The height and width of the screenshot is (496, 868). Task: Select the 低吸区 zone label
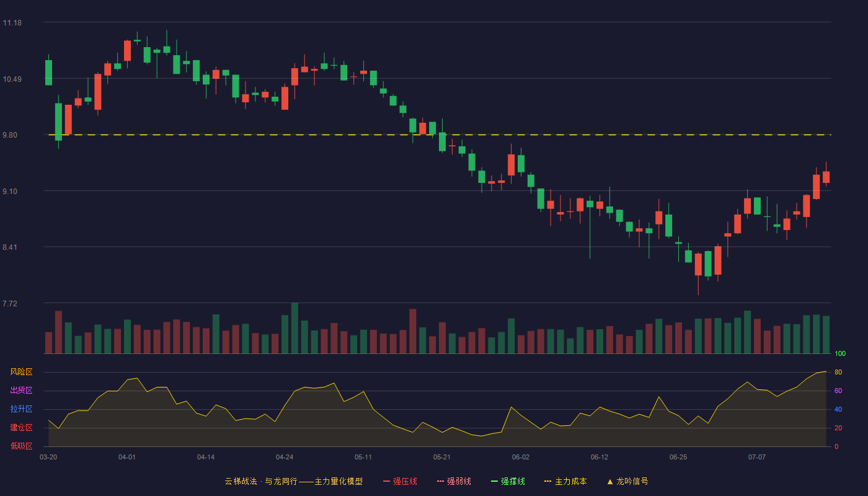[21, 446]
